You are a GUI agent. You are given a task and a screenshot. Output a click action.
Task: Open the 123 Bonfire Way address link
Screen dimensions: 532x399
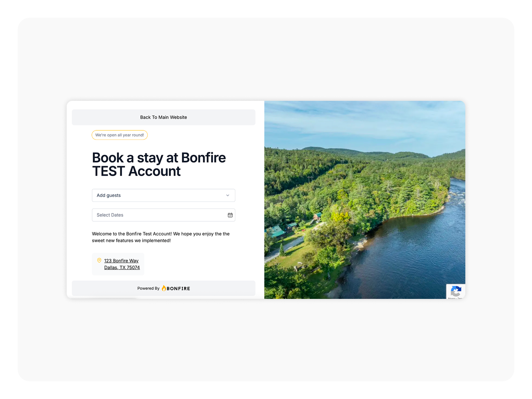click(x=121, y=261)
